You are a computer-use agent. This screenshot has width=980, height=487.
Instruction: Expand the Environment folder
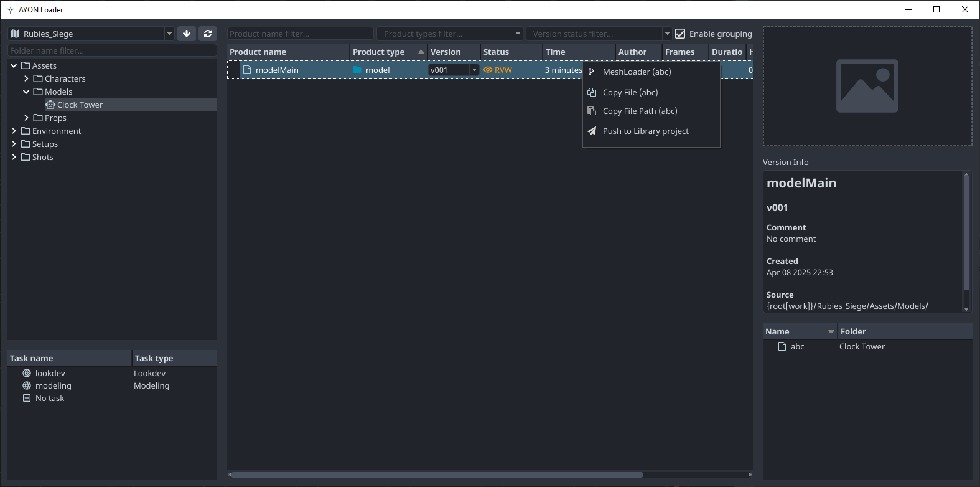[x=14, y=131]
